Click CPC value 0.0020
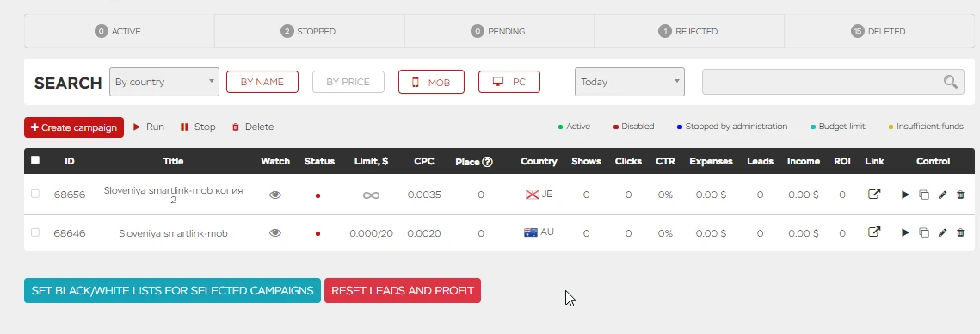 click(424, 233)
